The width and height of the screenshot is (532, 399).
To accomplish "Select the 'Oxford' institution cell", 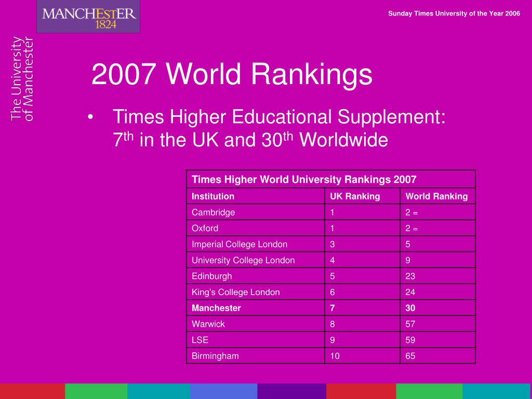I will click(x=256, y=228).
